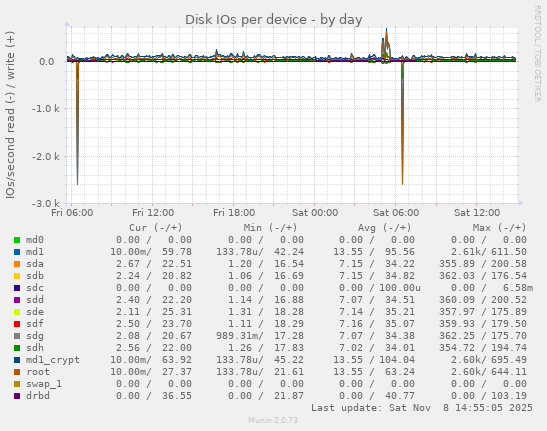Image resolution: width=547 pixels, height=431 pixels.
Task: Click the 'sde' legend label
Action: click(x=35, y=312)
